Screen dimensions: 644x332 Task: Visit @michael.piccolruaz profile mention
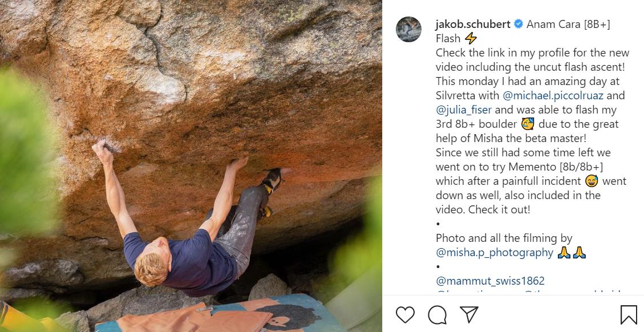pos(553,96)
